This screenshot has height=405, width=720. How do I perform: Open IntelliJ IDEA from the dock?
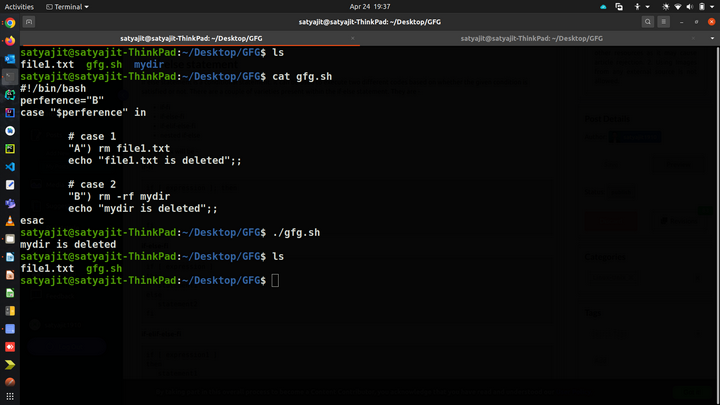point(10,112)
